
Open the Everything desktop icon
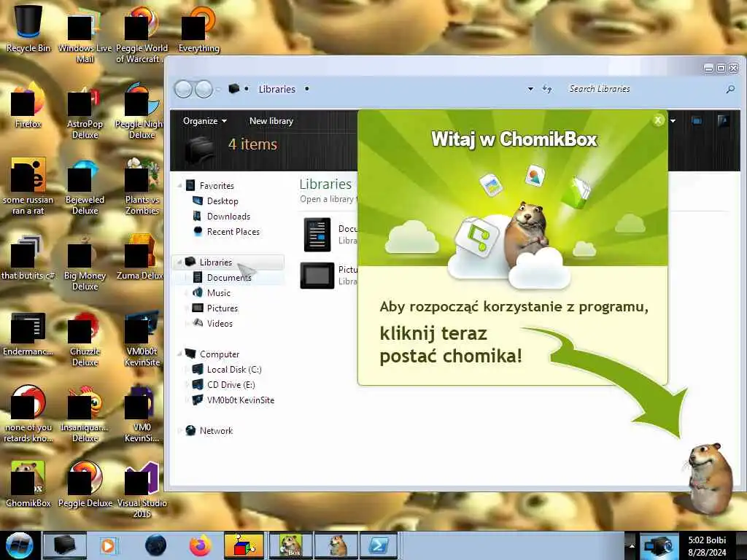(x=198, y=28)
